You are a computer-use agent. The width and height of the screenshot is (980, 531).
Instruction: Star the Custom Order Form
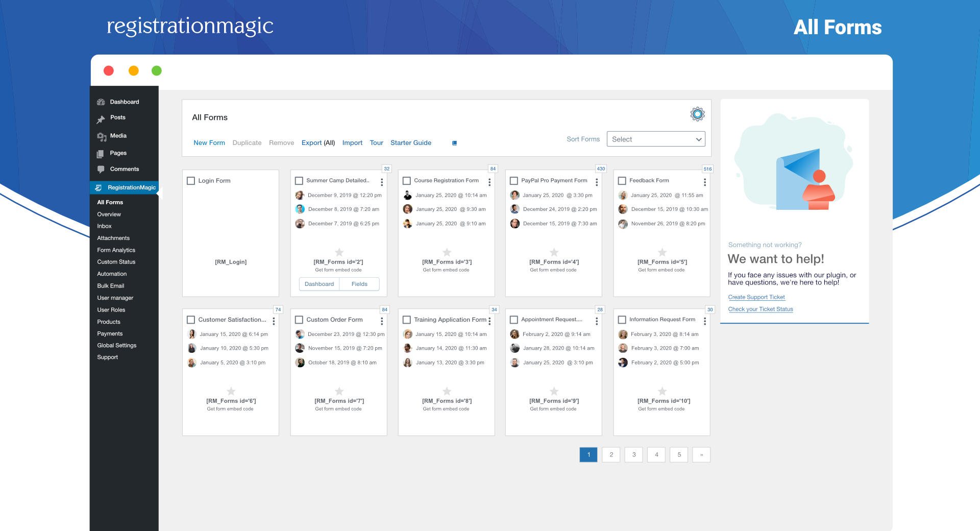pos(339,391)
